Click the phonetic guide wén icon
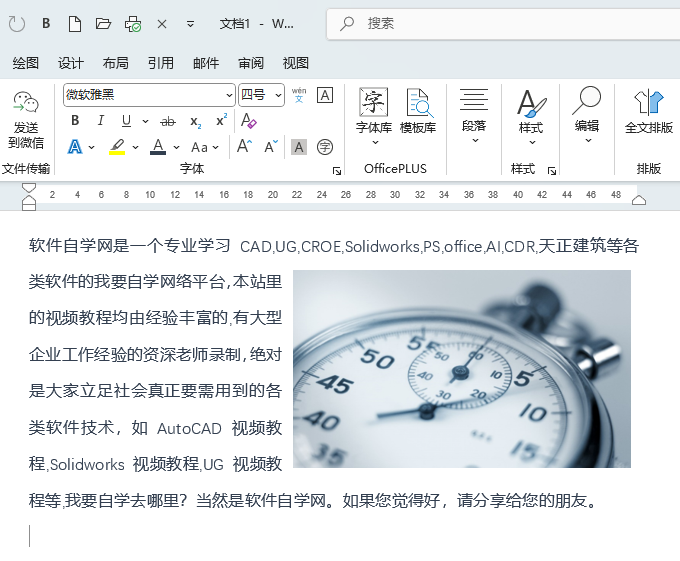 (x=299, y=95)
